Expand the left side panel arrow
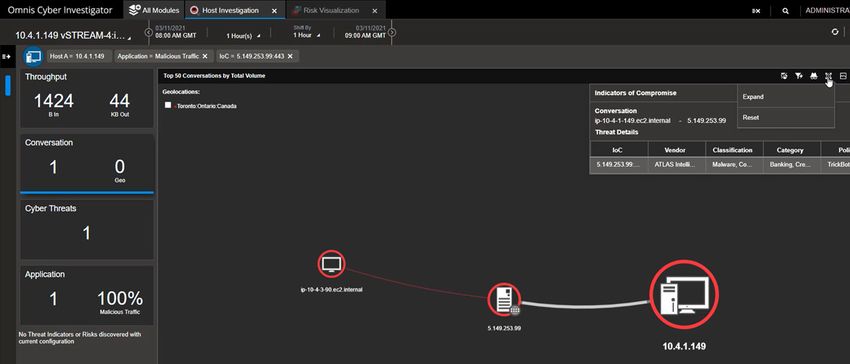850x364 pixels. tap(7, 56)
